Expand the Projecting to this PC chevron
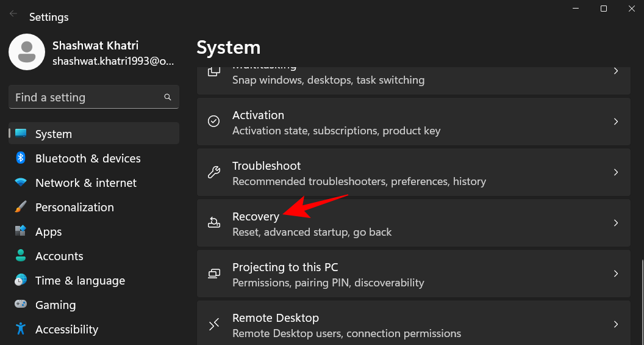The height and width of the screenshot is (345, 644). coord(616,274)
